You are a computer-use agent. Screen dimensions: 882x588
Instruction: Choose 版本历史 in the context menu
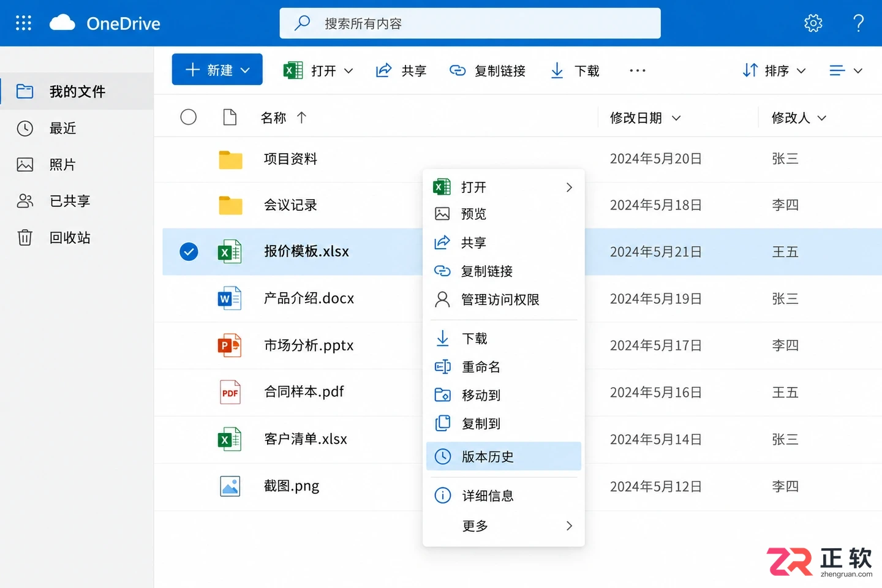(x=503, y=456)
